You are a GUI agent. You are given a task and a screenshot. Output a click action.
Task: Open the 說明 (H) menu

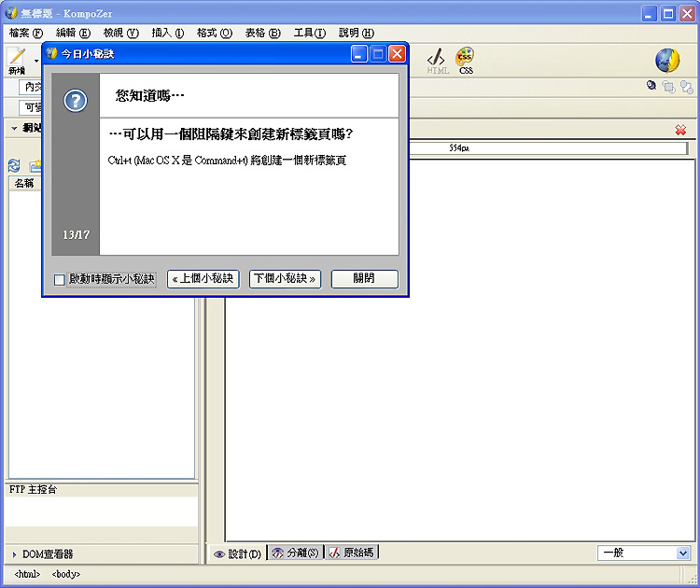(357, 33)
